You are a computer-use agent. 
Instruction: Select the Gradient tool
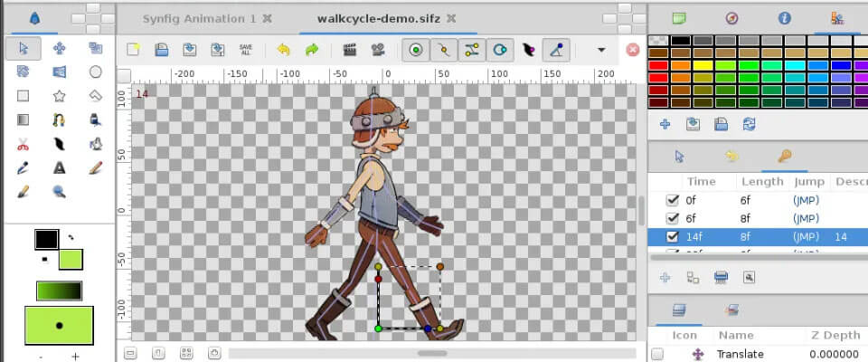[23, 119]
